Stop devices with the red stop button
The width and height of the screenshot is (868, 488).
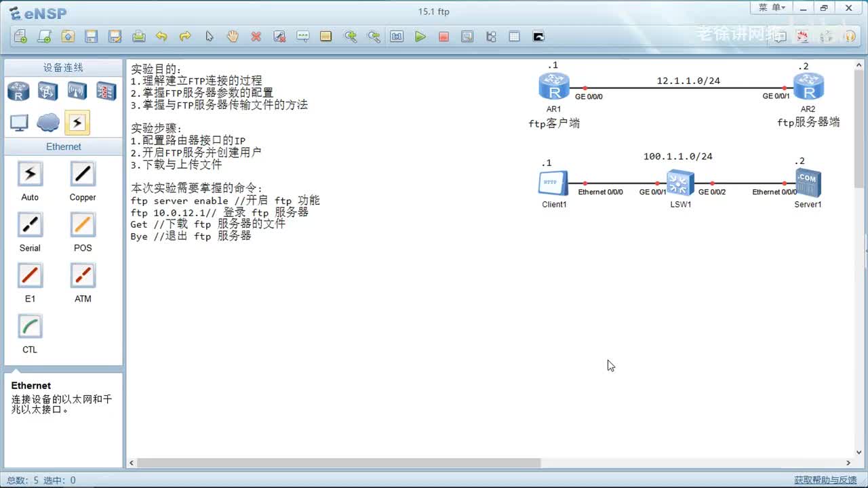(443, 37)
